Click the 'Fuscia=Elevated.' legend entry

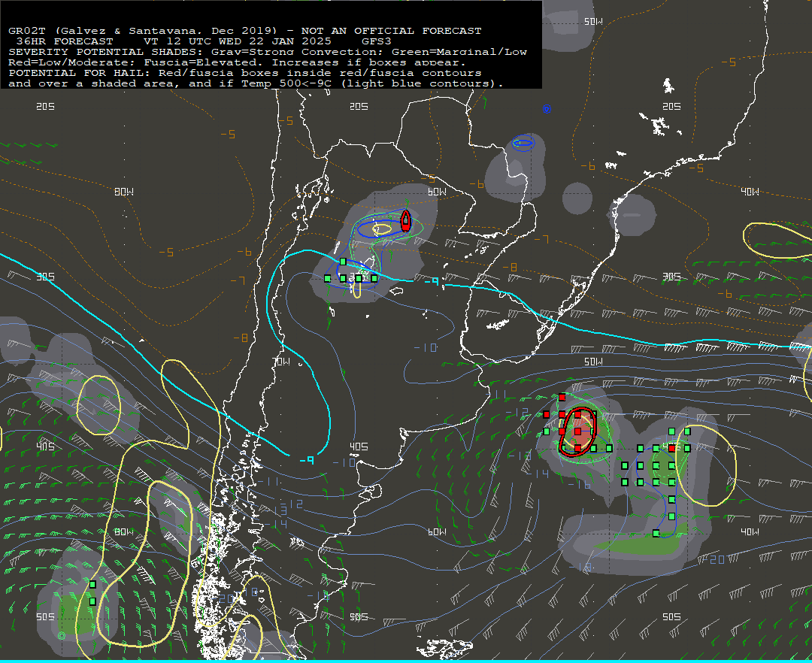[204, 62]
